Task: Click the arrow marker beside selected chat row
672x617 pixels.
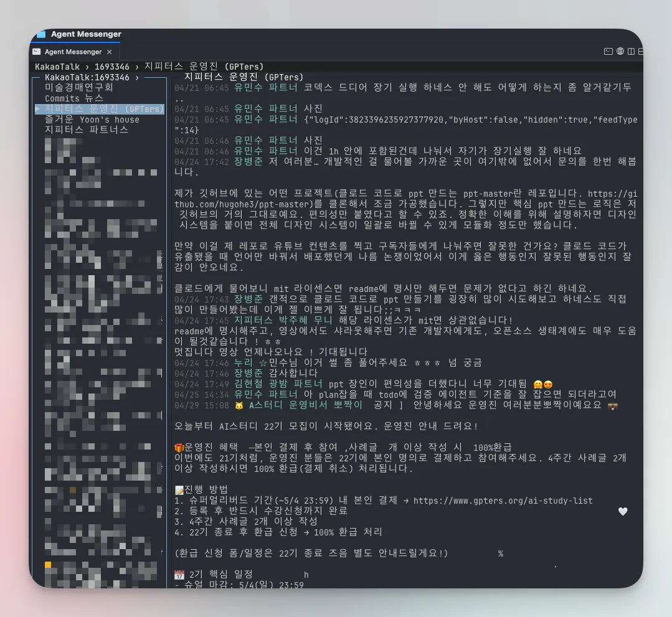Action: (38, 109)
